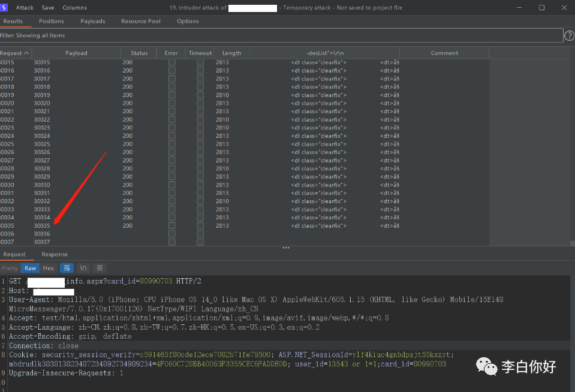The image size is (575, 392).
Task: Sort by the Error column header
Action: [x=171, y=53]
